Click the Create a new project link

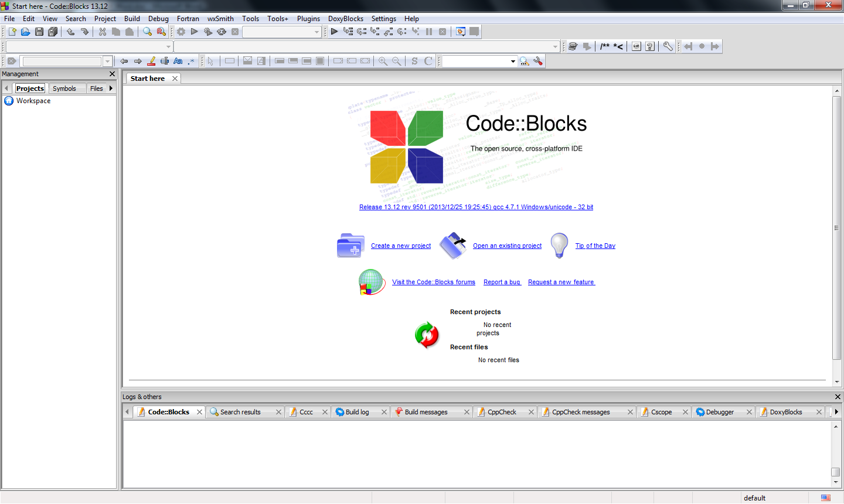click(401, 246)
